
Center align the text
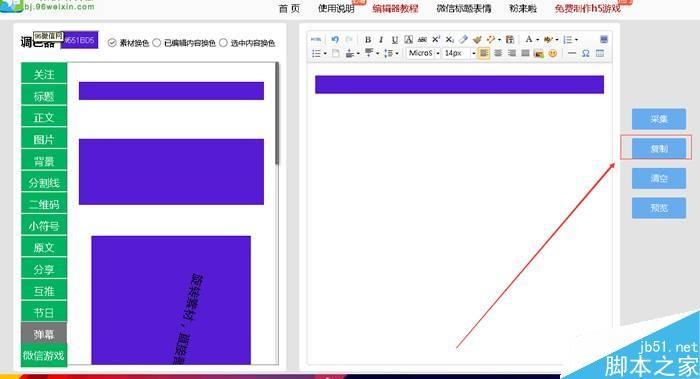(x=498, y=53)
